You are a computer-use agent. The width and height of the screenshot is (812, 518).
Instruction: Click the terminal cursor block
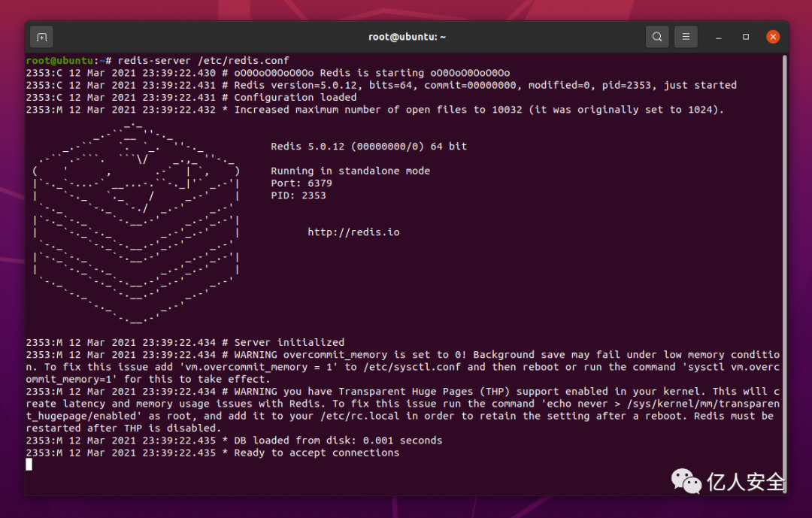pos(29,465)
